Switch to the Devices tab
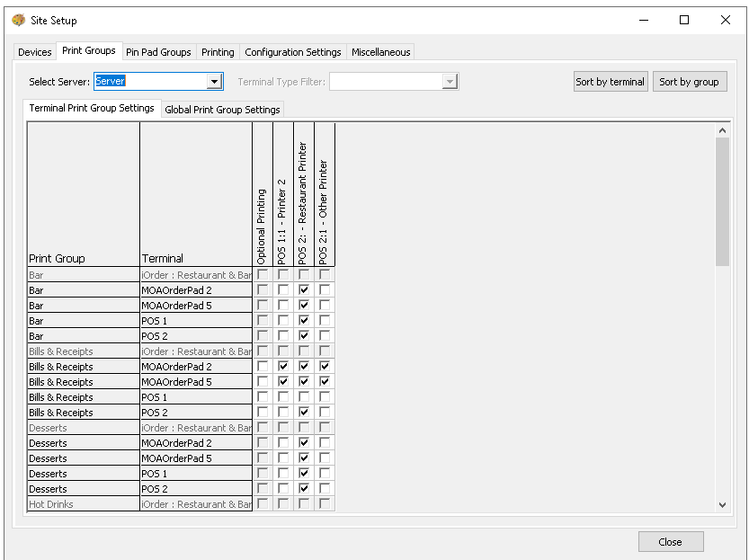 click(35, 52)
